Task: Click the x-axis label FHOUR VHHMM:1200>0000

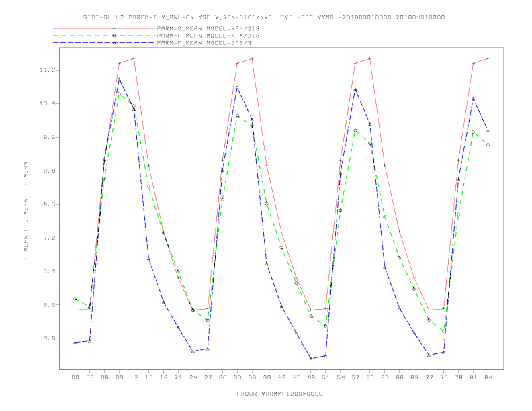Action: [x=279, y=394]
